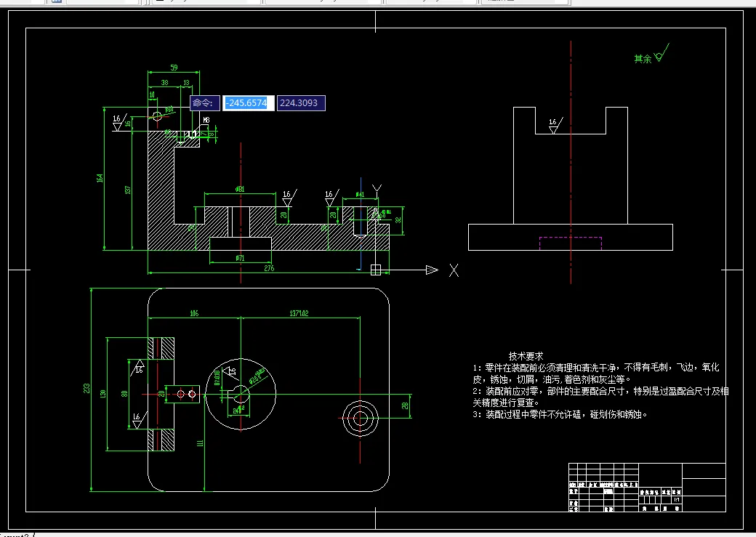Screen dimensions: 756x537
Task: Click the small square symbol near the X arrow
Action: (377, 270)
